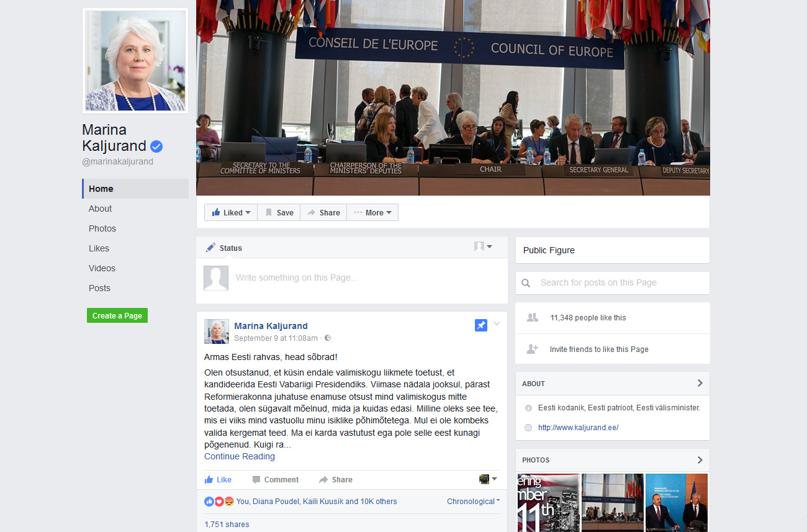Open the first photo thumbnail in Photos
807x532 pixels.
[x=548, y=503]
